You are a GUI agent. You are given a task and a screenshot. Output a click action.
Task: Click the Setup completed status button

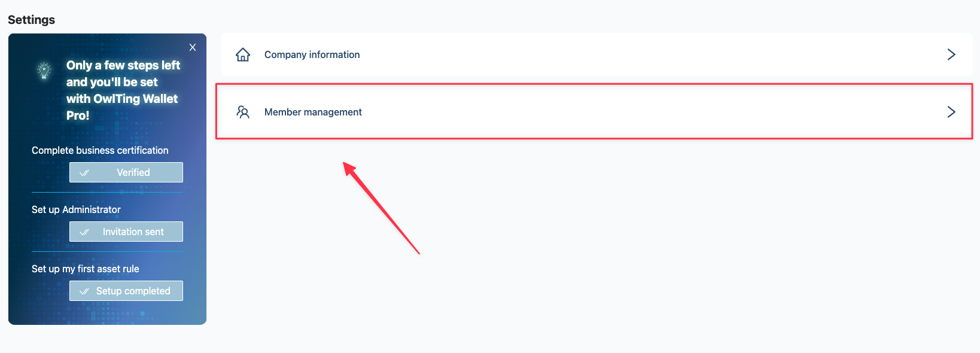126,291
